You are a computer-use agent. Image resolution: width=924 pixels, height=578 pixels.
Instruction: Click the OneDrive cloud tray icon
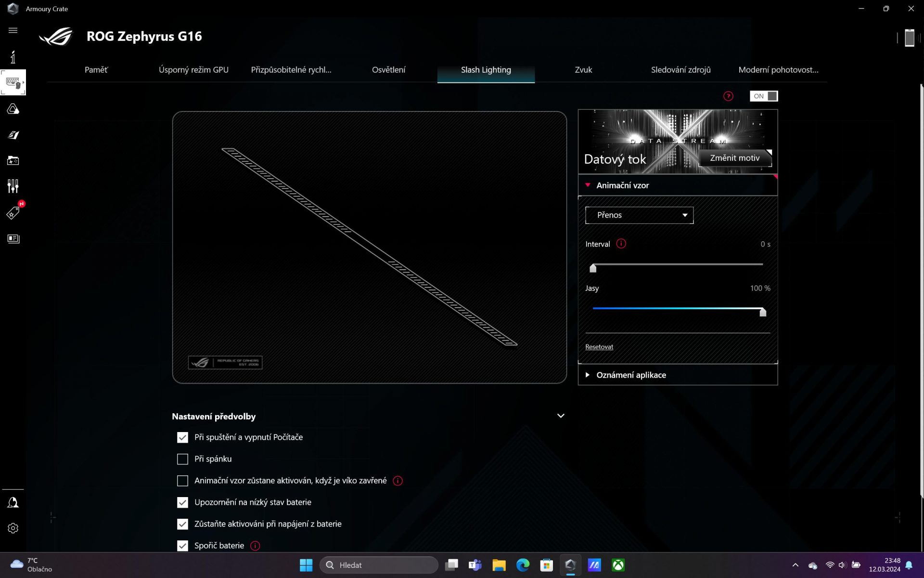coord(813,565)
